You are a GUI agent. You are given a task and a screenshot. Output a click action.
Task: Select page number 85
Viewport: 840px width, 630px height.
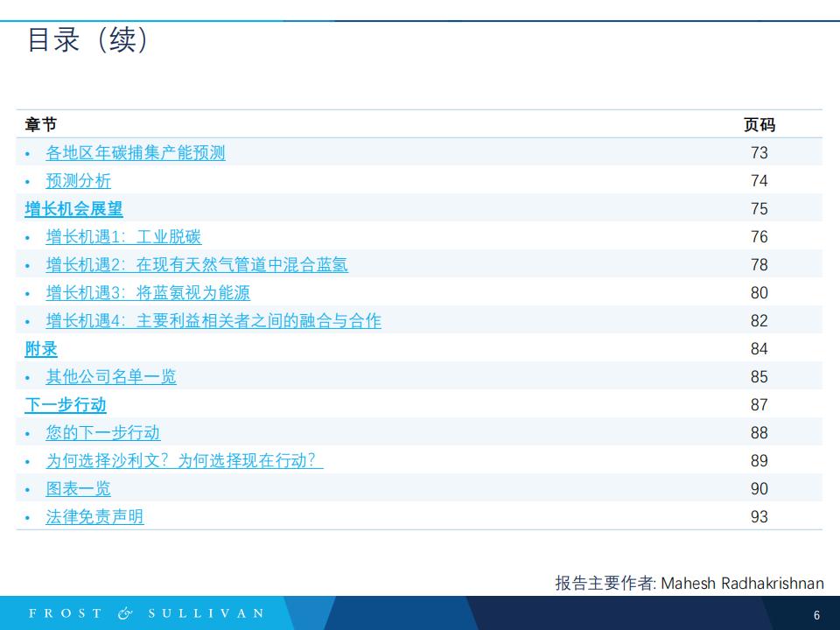point(759,376)
